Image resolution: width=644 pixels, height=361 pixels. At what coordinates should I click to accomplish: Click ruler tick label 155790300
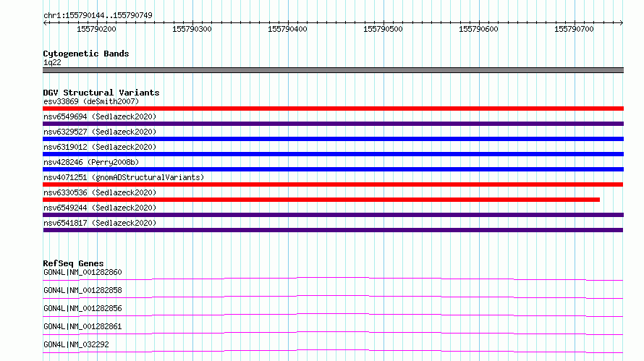[192, 29]
